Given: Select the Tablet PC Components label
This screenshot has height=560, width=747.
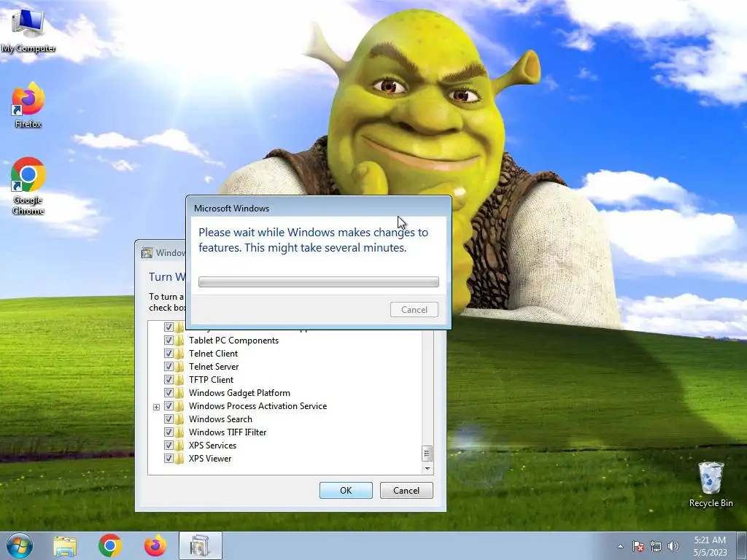Looking at the screenshot, I should click(x=234, y=341).
